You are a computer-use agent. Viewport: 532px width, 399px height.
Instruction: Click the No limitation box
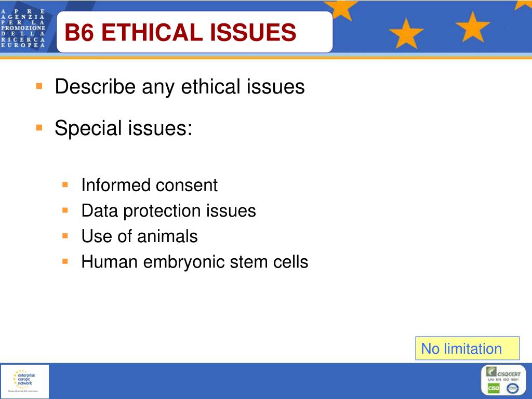[x=467, y=348]
